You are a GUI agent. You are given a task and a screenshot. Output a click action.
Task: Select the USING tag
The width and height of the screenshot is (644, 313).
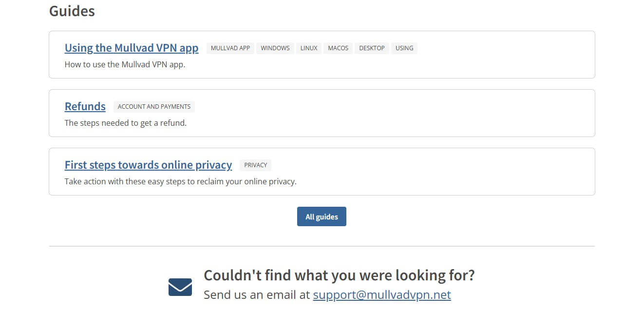404,48
